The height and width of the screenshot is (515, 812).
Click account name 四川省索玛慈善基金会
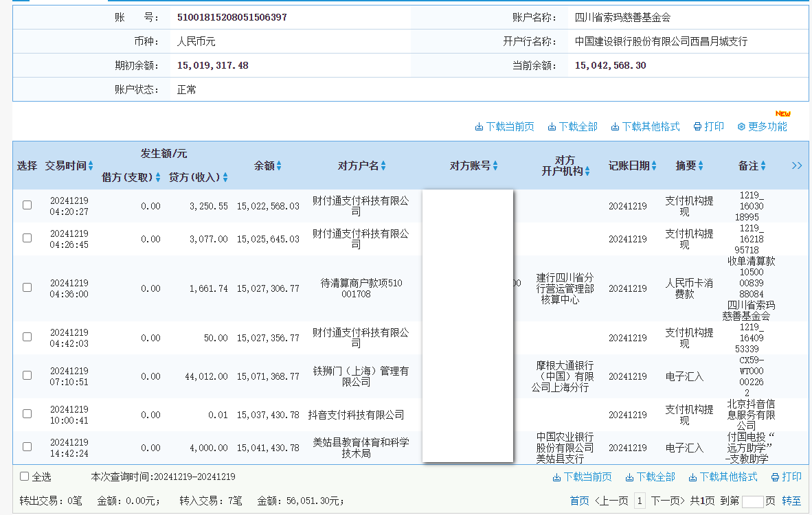click(622, 18)
